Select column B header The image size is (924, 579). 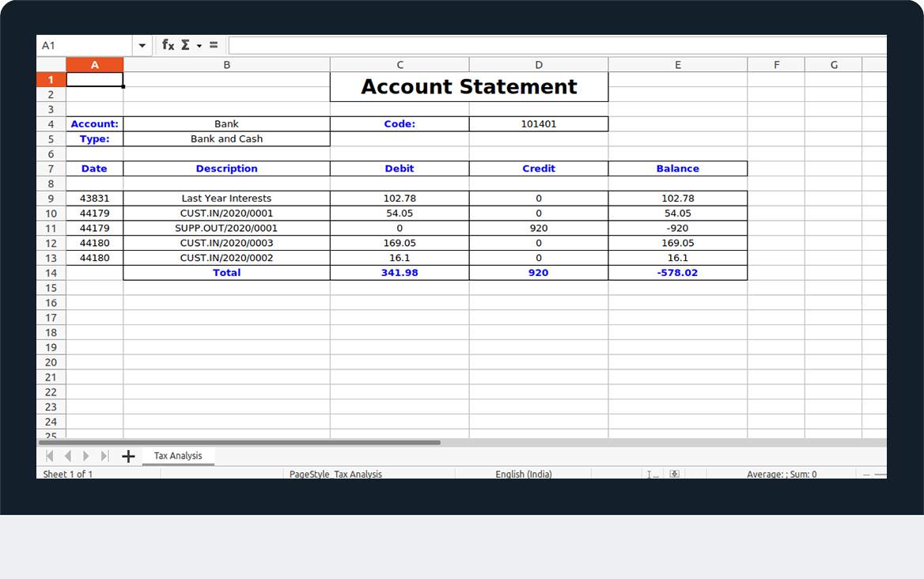[227, 65]
